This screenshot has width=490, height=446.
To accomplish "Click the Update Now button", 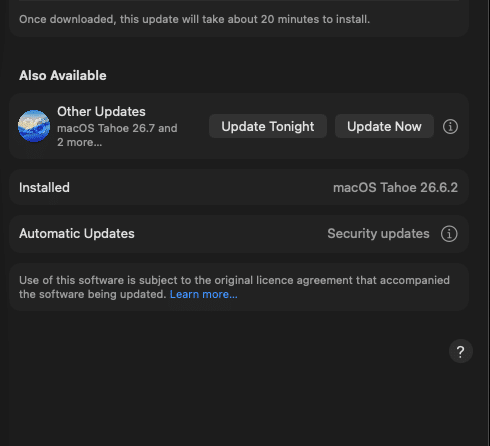I will [x=384, y=126].
